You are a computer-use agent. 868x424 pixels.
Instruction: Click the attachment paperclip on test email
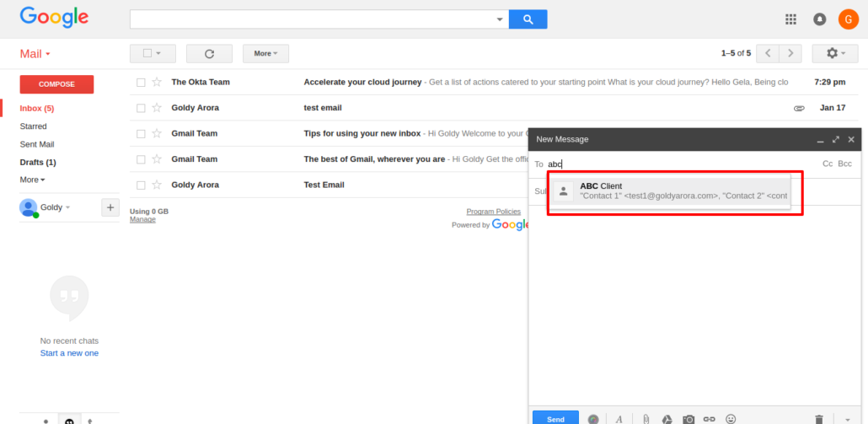pos(799,108)
